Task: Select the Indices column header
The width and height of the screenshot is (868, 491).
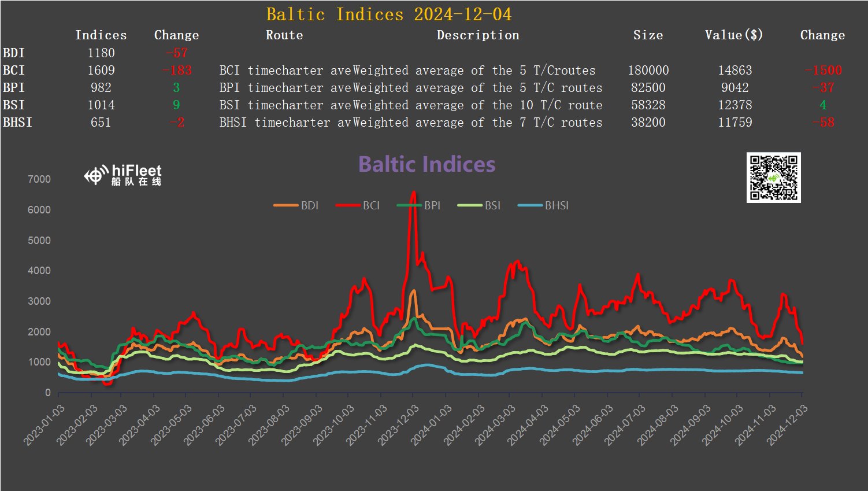Action: tap(101, 35)
